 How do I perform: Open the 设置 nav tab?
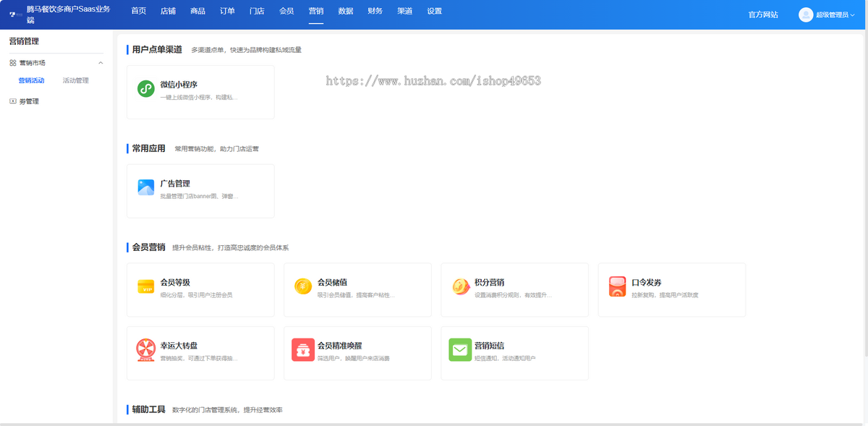point(434,12)
